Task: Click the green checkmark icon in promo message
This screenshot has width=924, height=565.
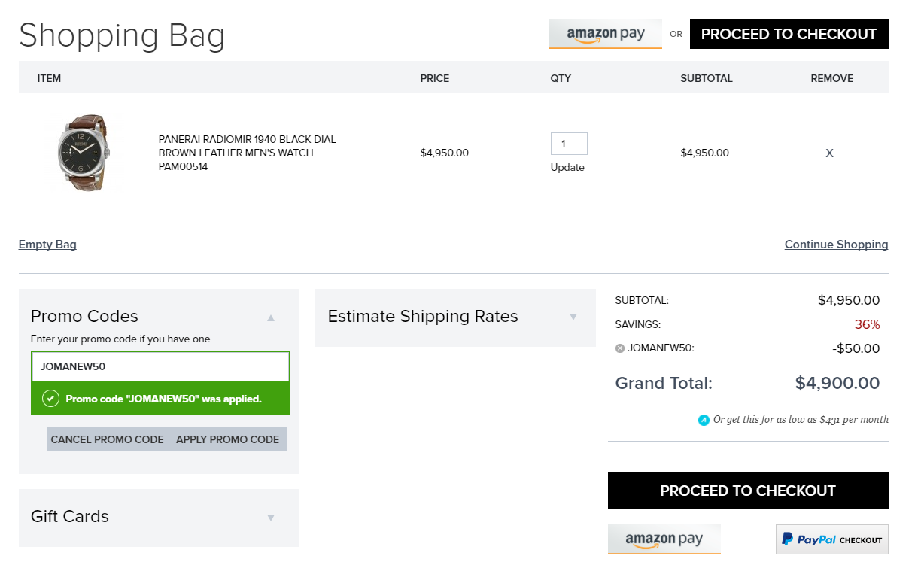Action: pos(50,399)
